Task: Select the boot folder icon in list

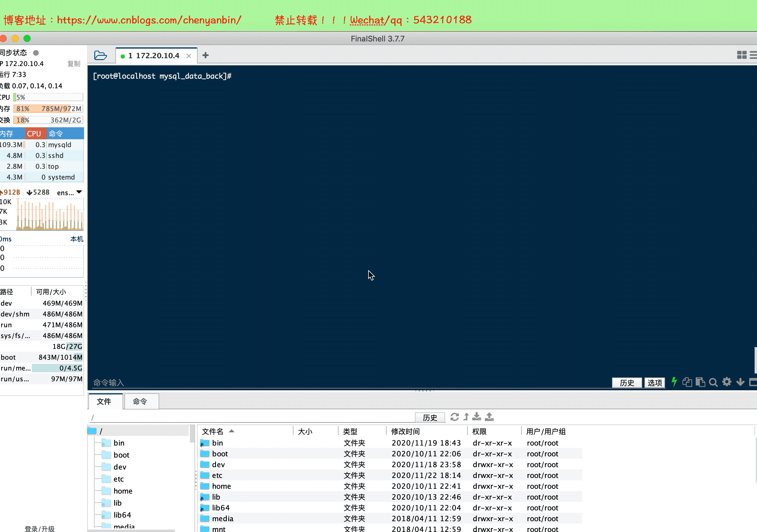Action: 205,454
